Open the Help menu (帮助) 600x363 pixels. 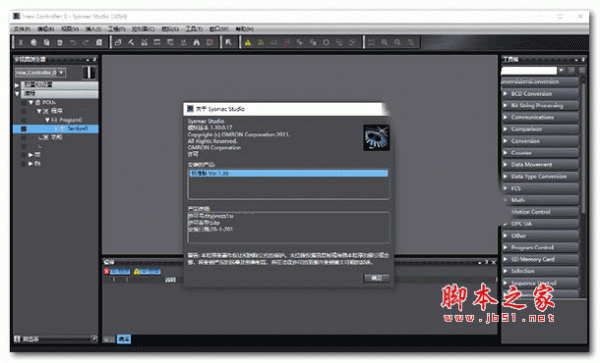click(x=245, y=29)
